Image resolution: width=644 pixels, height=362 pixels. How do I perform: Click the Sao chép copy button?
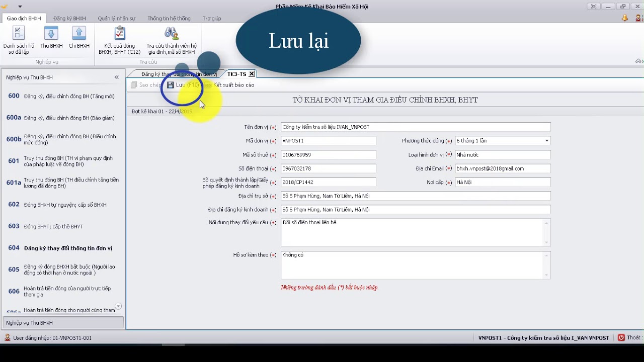(146, 85)
